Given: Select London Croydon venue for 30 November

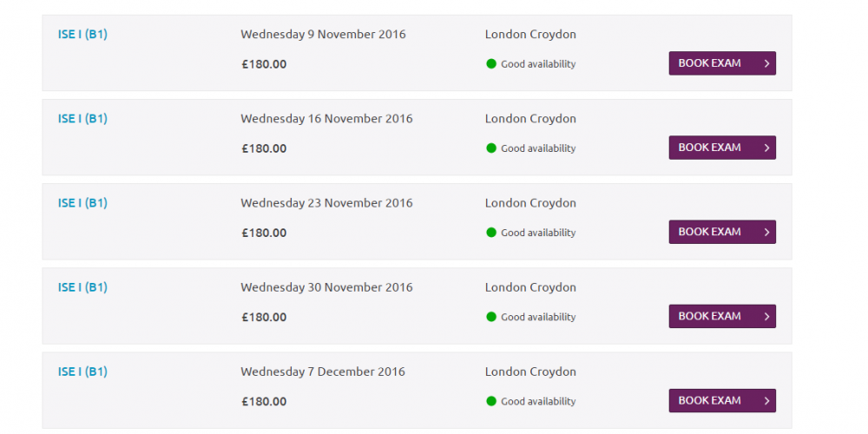Looking at the screenshot, I should pyautogui.click(x=530, y=287).
